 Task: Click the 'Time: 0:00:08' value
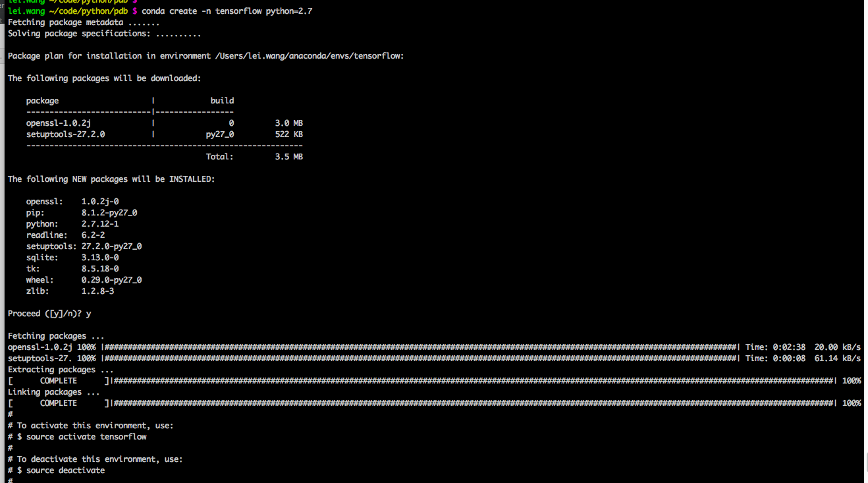775,358
